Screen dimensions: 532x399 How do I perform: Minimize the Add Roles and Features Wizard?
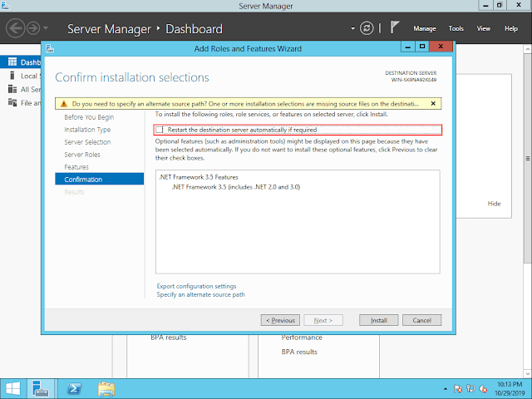(408, 47)
